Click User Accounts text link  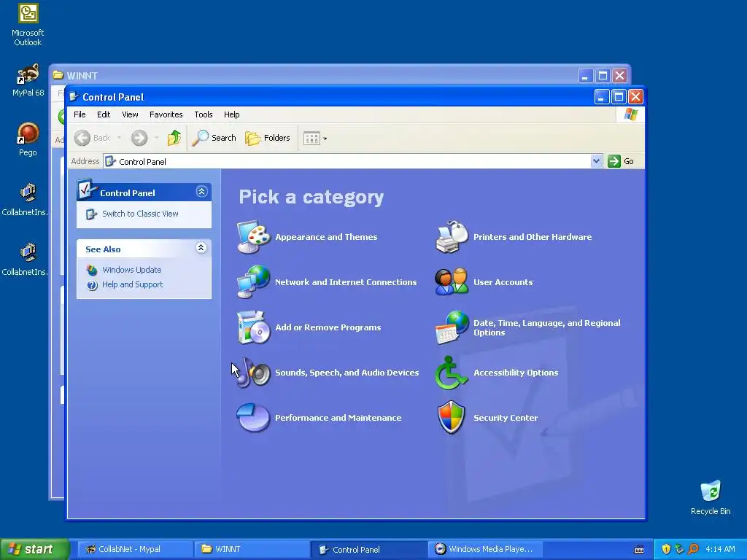click(x=503, y=282)
